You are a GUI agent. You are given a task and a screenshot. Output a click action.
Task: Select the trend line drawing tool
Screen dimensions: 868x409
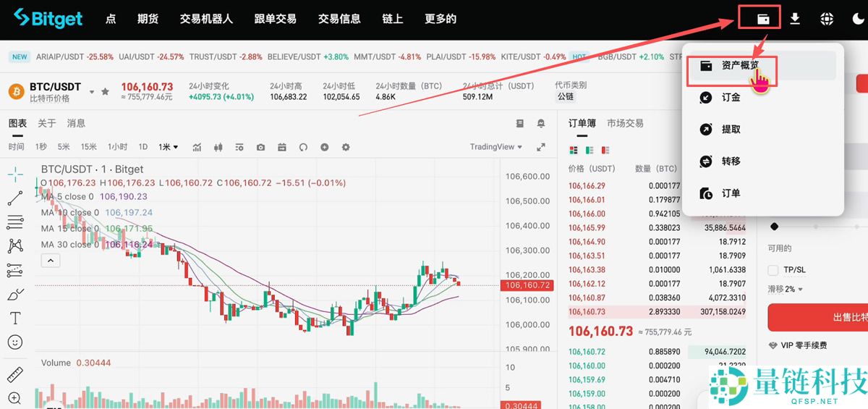pos(14,198)
